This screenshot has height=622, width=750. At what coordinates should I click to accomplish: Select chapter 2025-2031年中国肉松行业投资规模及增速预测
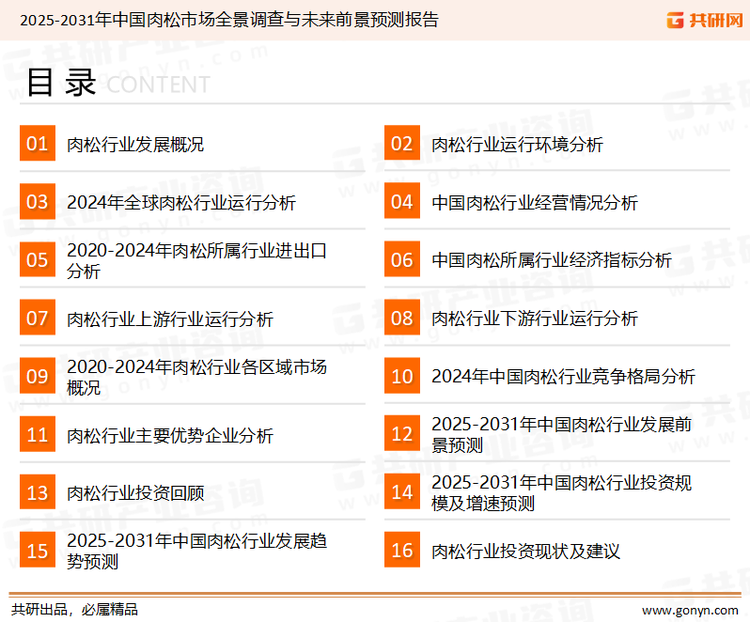562,492
